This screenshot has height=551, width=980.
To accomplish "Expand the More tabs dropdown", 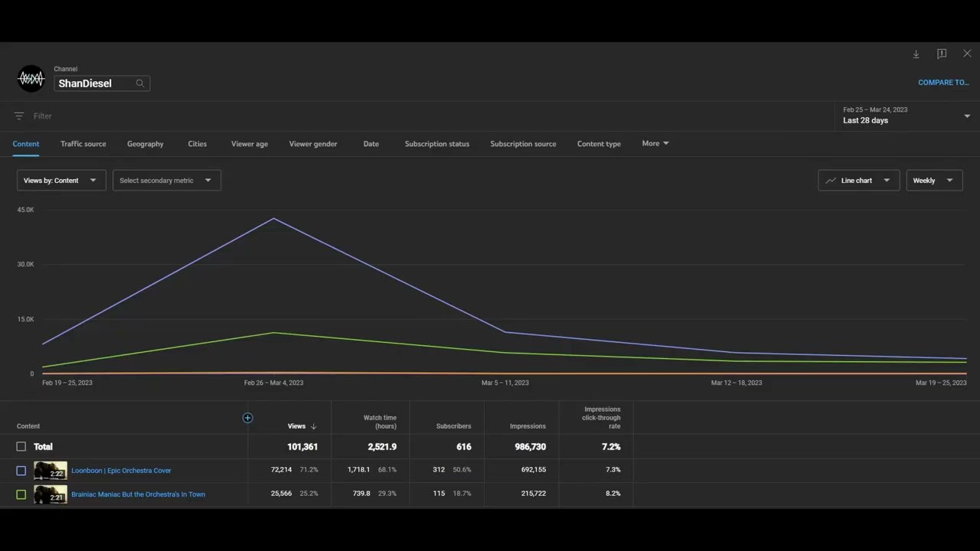I will click(x=655, y=143).
